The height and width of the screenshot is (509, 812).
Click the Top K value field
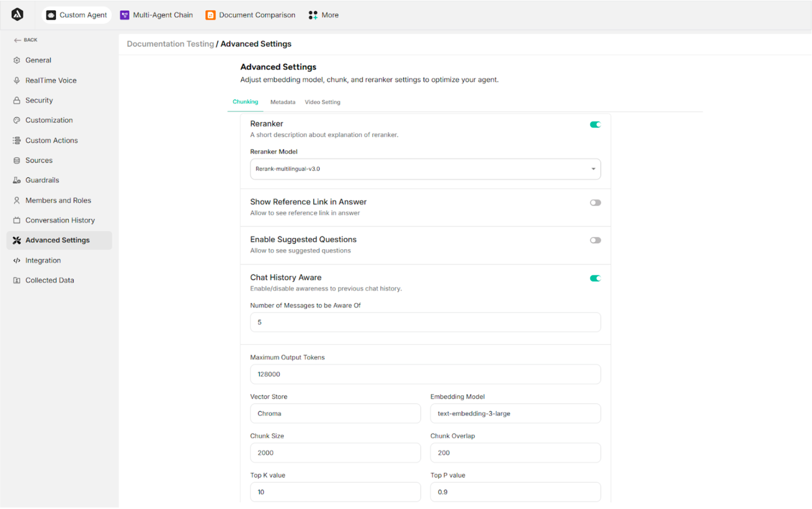coord(335,492)
